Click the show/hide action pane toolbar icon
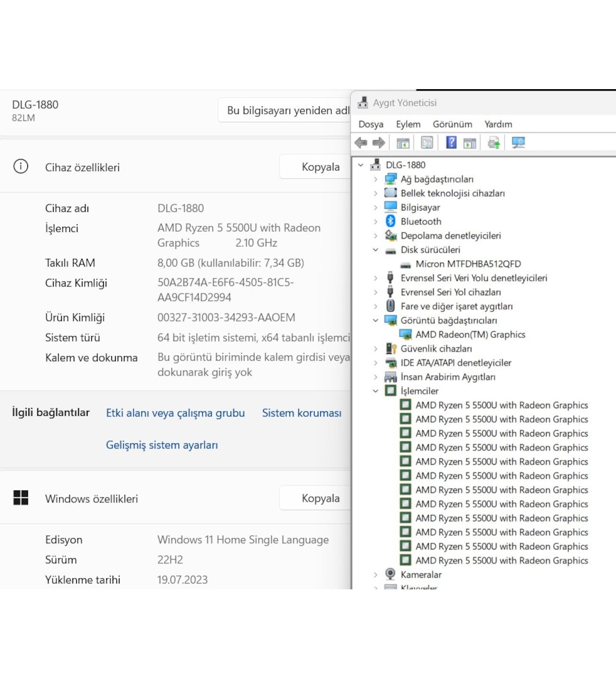 [x=470, y=143]
